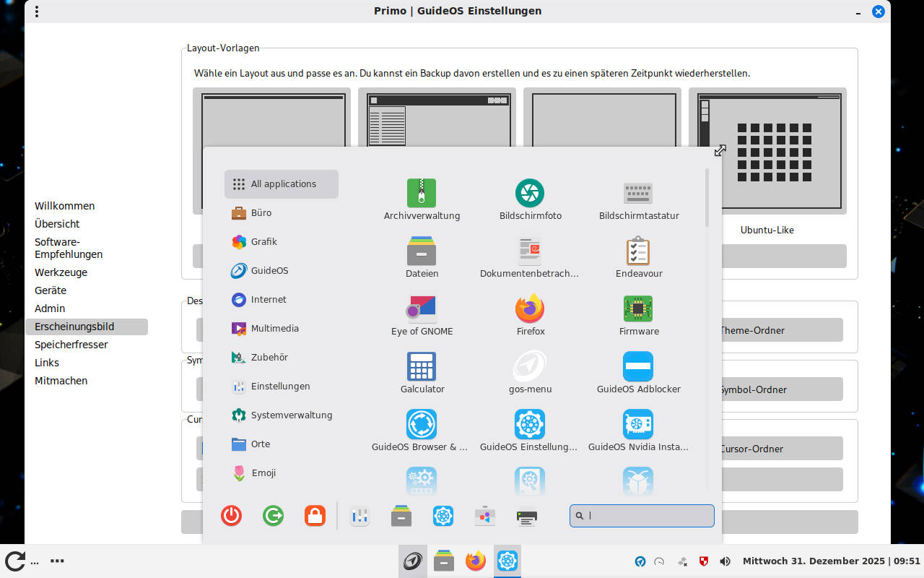Open GuideOS Browser & ... app
This screenshot has height=578, width=924.
point(422,431)
